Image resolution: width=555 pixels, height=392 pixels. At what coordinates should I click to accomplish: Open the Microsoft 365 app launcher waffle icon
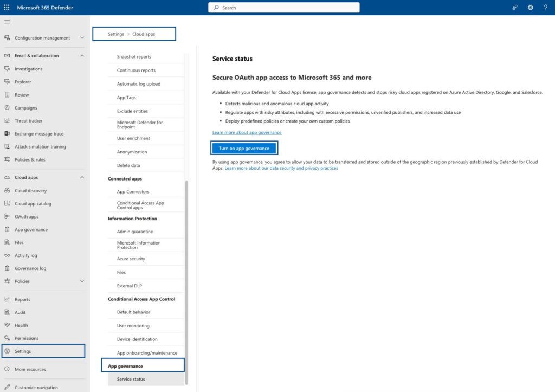(x=6, y=7)
